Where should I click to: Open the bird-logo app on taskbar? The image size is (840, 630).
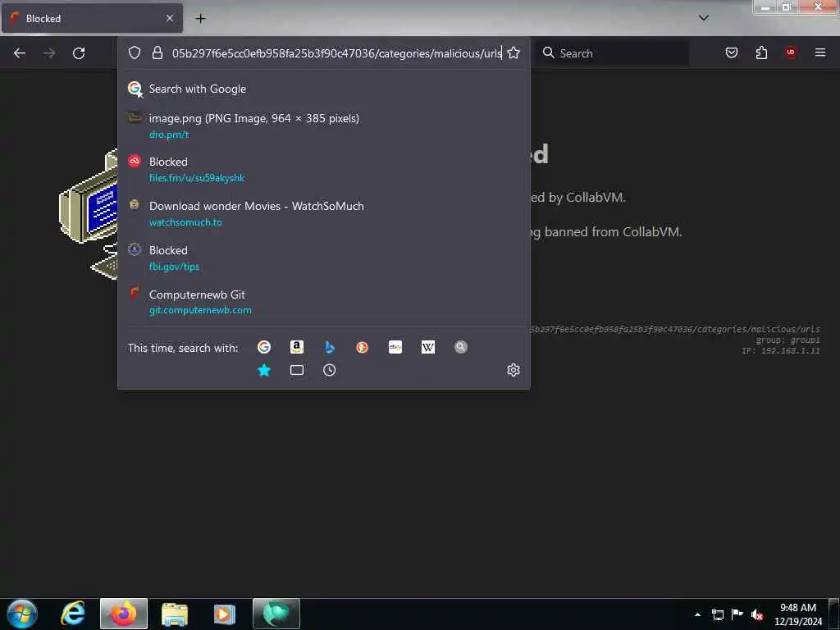(276, 614)
